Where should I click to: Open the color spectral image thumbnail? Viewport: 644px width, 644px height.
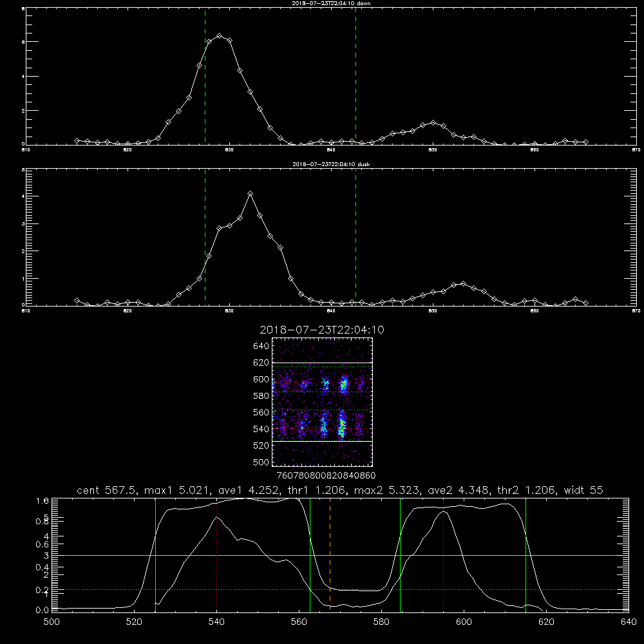pos(322,402)
